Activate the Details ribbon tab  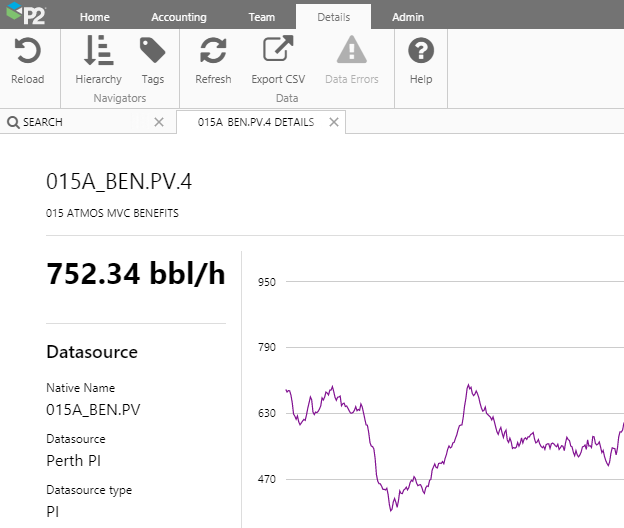click(x=333, y=17)
